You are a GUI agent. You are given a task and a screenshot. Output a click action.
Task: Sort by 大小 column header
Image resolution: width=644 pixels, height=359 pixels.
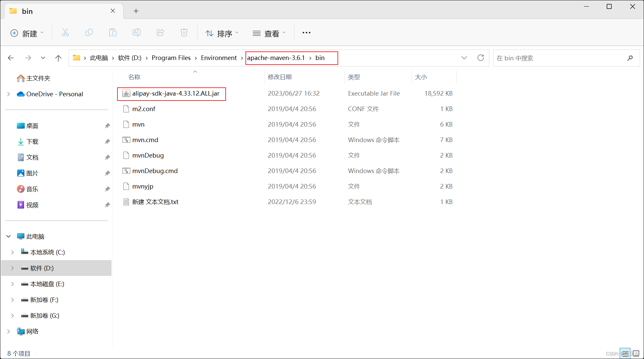coord(421,77)
